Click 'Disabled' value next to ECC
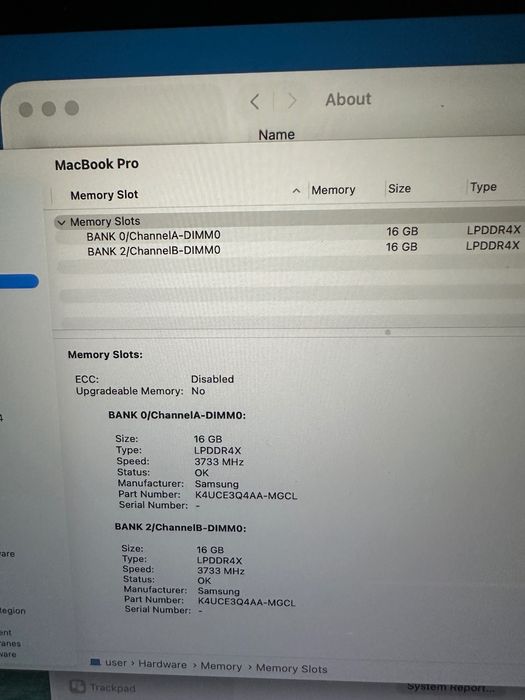The image size is (525, 700). (212, 379)
